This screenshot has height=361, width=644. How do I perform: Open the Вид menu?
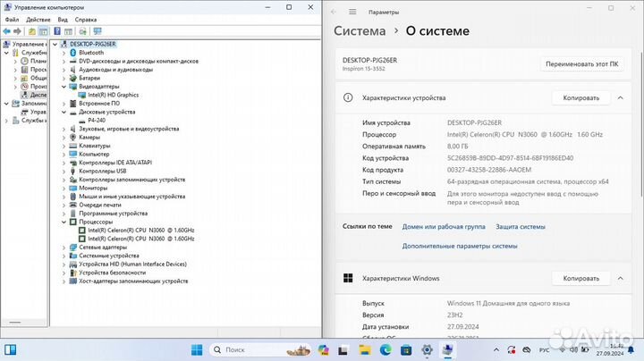[x=63, y=20]
